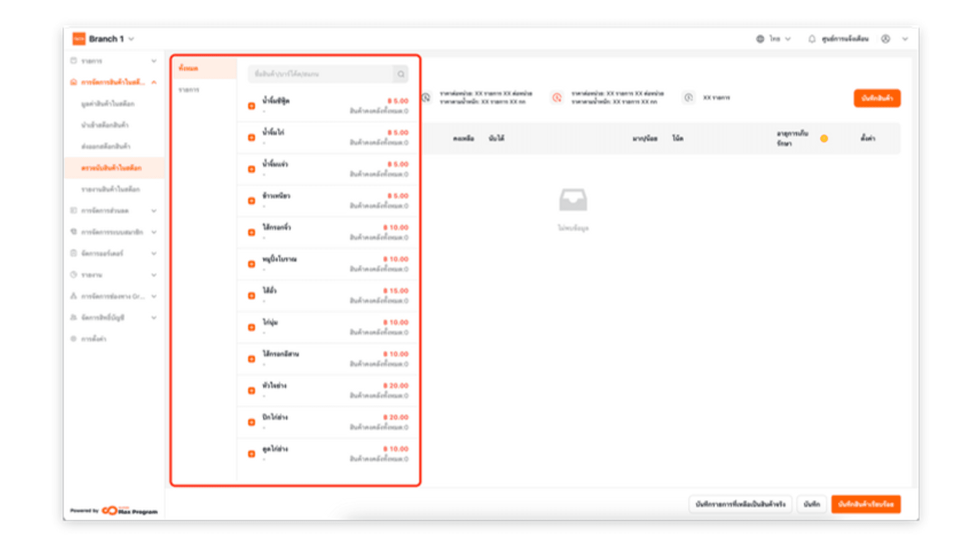The height and width of the screenshot is (551, 980).
Task: Click the search magnifier icon in product panel
Action: tap(401, 74)
